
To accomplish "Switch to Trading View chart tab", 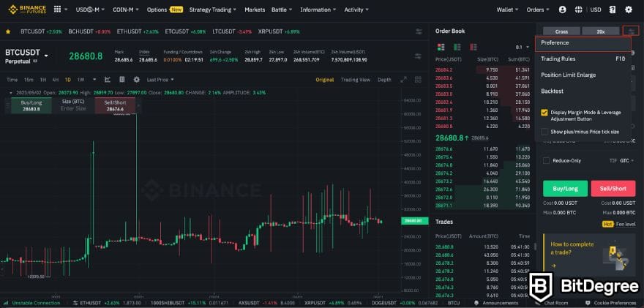I will pos(355,80).
